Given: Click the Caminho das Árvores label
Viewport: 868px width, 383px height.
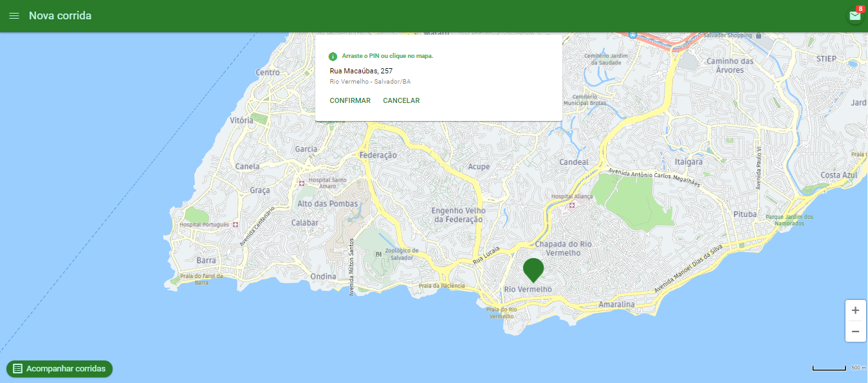Looking at the screenshot, I should click(x=730, y=66).
